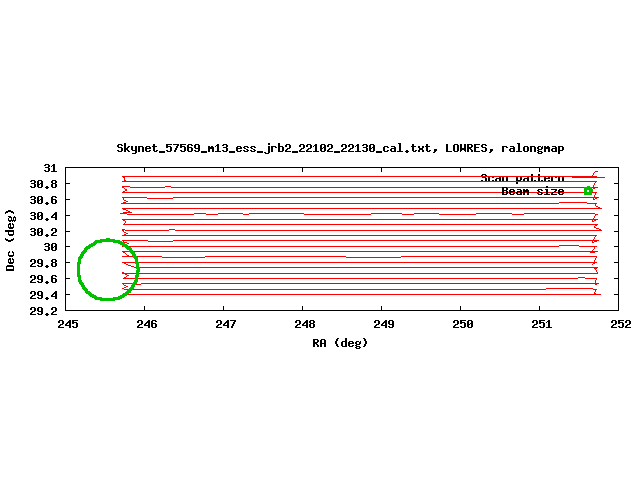Click the y-axis tick label 30
The width and height of the screenshot is (640, 480).
tap(51, 247)
